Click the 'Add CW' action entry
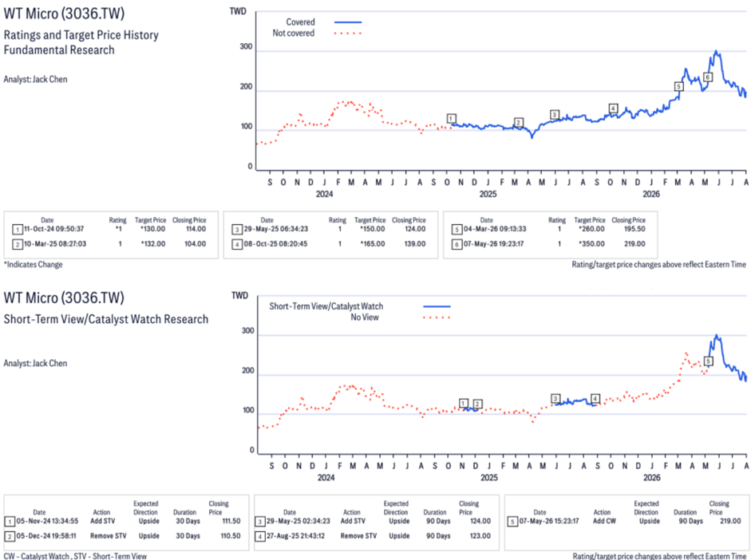 [x=604, y=521]
